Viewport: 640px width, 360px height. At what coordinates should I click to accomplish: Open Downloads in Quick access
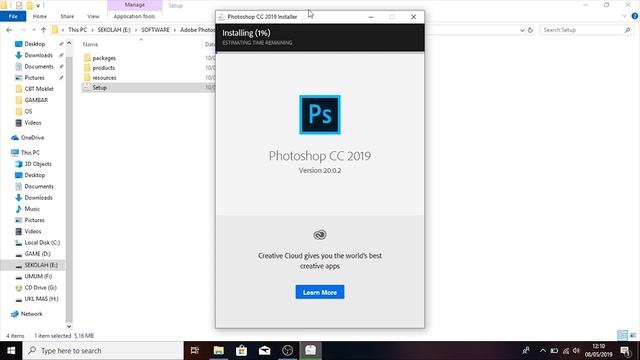(38, 55)
